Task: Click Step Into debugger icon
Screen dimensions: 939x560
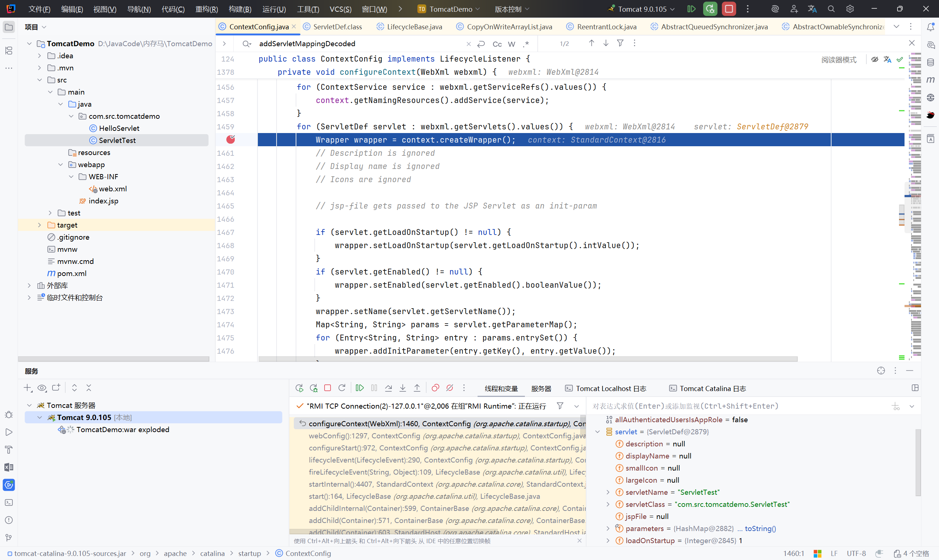Action: click(x=402, y=388)
